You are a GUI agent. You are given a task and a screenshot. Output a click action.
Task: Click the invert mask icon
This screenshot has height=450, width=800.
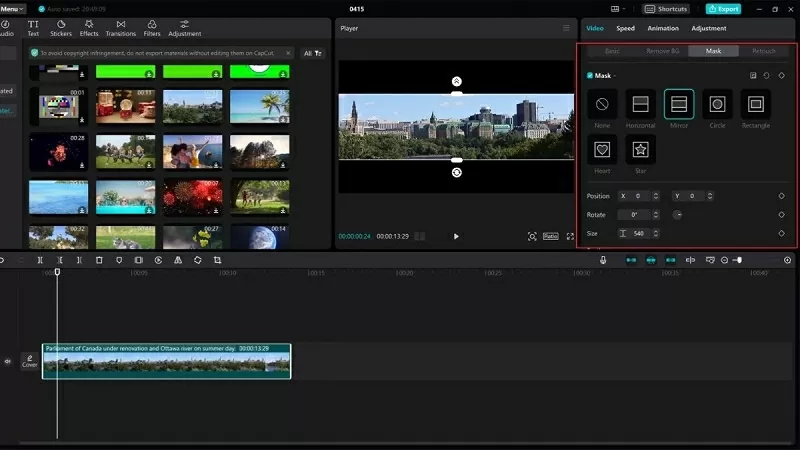(x=753, y=76)
